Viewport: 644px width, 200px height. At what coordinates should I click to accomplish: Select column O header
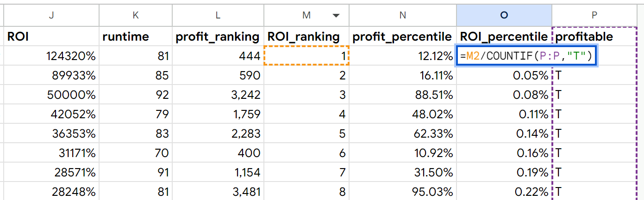[504, 15]
